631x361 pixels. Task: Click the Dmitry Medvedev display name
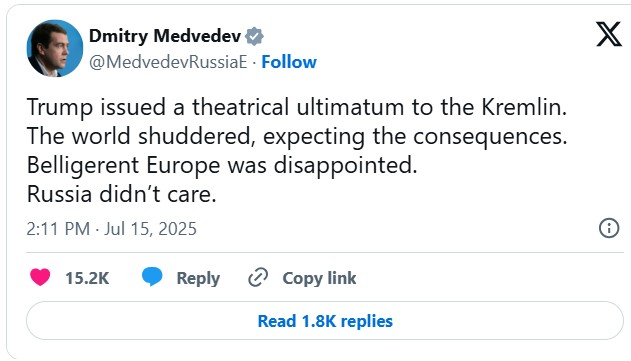coord(165,36)
